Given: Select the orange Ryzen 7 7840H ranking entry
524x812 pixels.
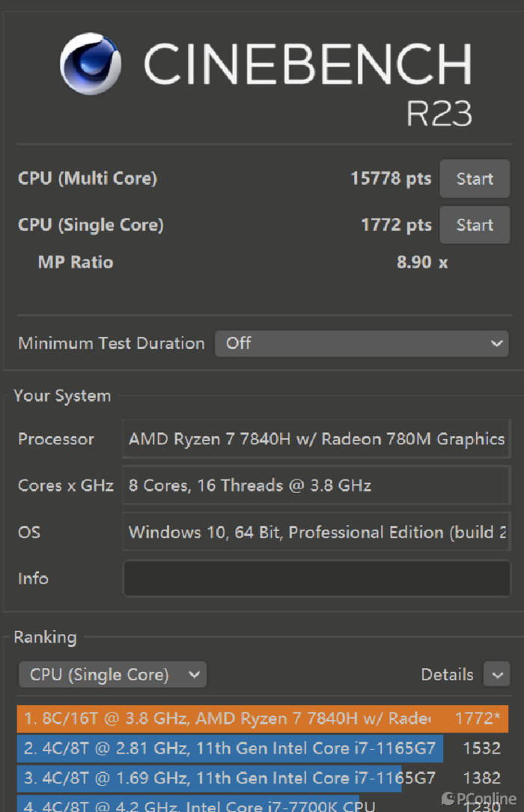Looking at the screenshot, I should pos(262,718).
